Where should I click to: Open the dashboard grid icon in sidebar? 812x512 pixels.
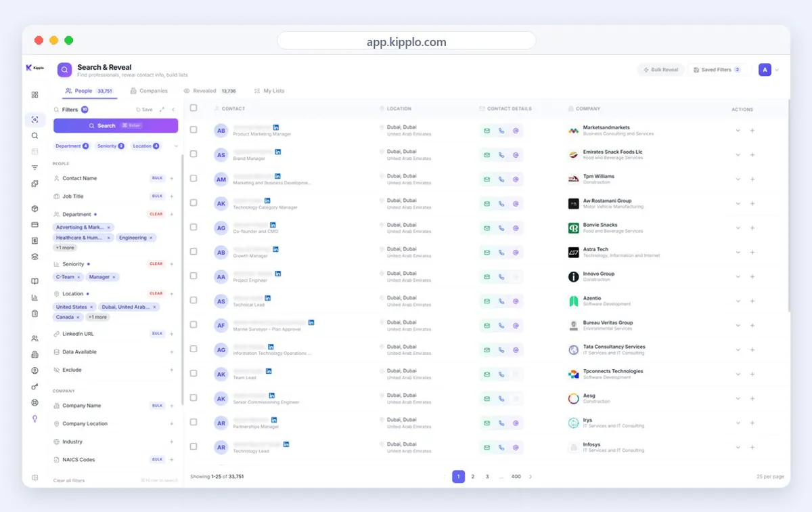(x=35, y=95)
